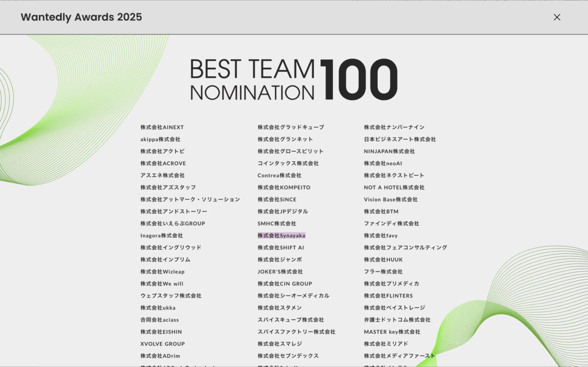The image size is (588, 367).
Task: Select the 株式会社AINEXT company name
Action: (162, 127)
